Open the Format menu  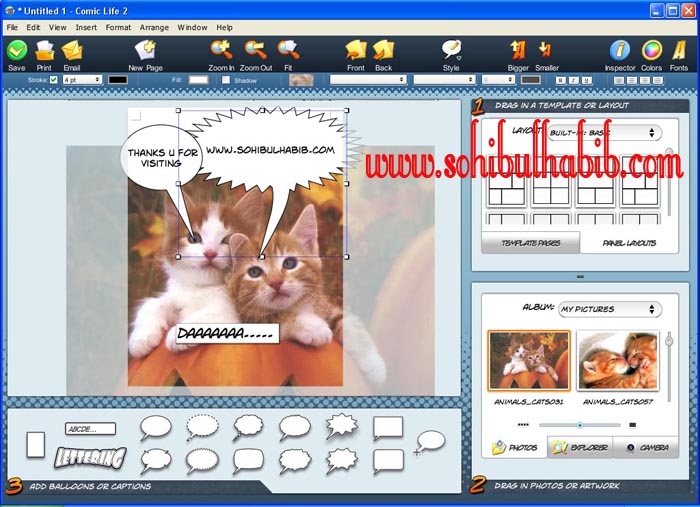tap(118, 27)
